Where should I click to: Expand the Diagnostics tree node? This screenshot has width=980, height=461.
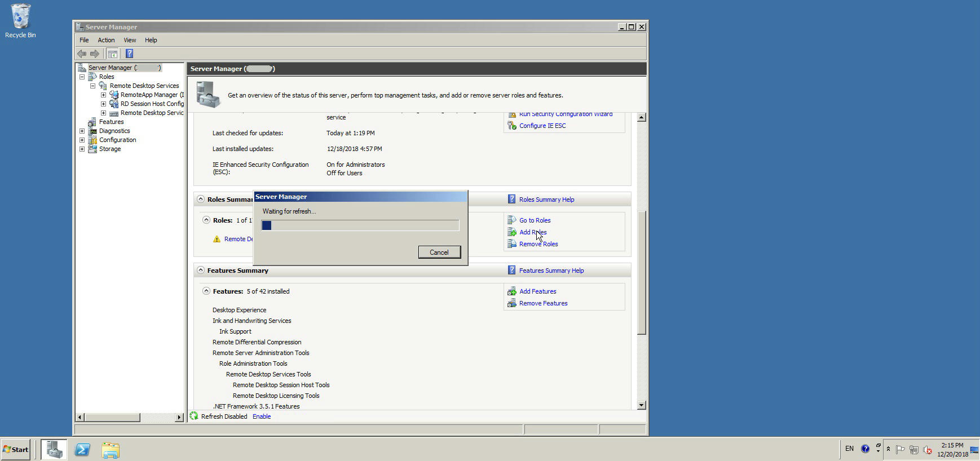point(82,131)
